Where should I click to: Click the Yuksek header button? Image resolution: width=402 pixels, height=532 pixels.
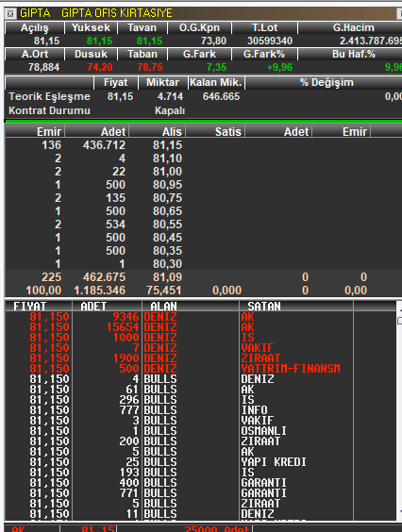click(91, 27)
